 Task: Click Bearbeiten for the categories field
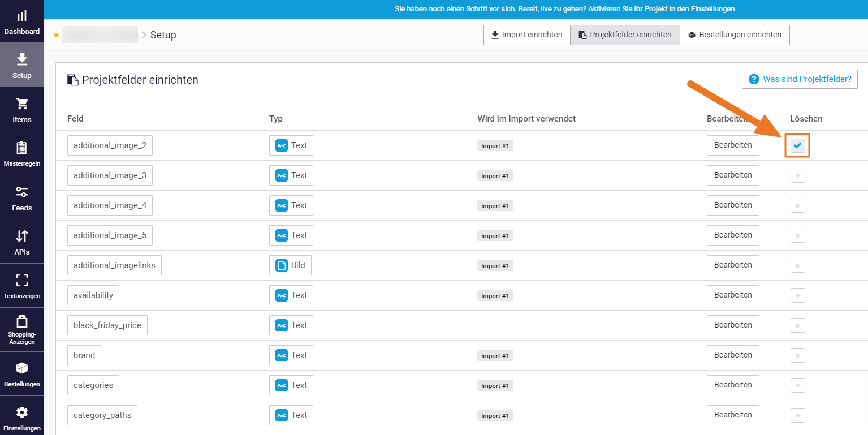click(733, 385)
